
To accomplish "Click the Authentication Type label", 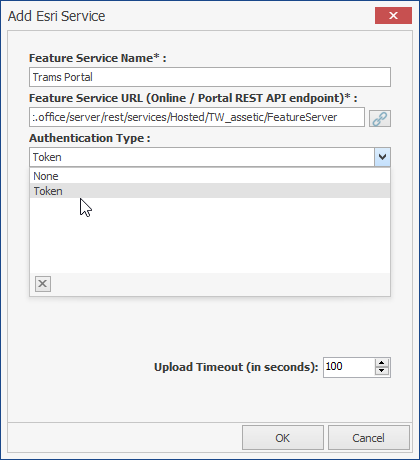I will [90, 138].
